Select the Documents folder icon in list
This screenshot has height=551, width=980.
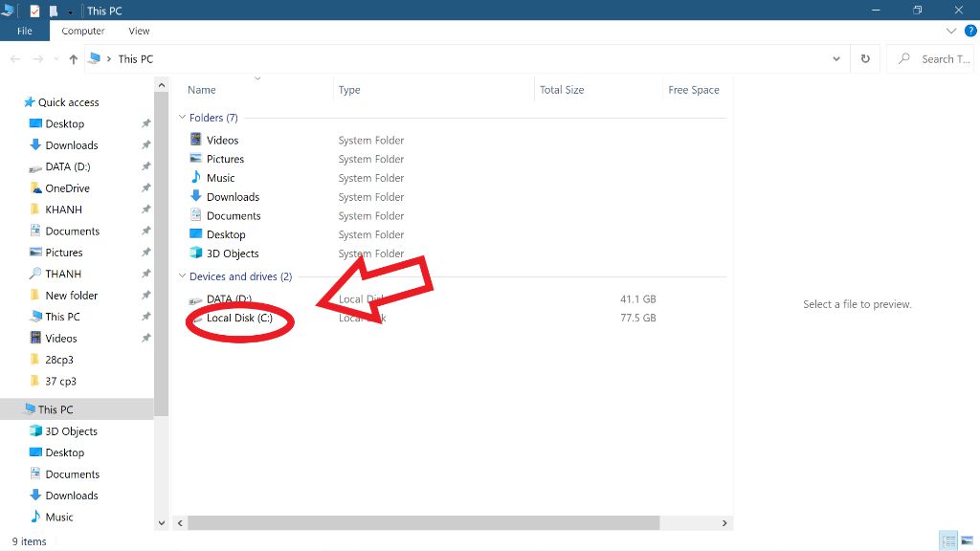(x=195, y=214)
